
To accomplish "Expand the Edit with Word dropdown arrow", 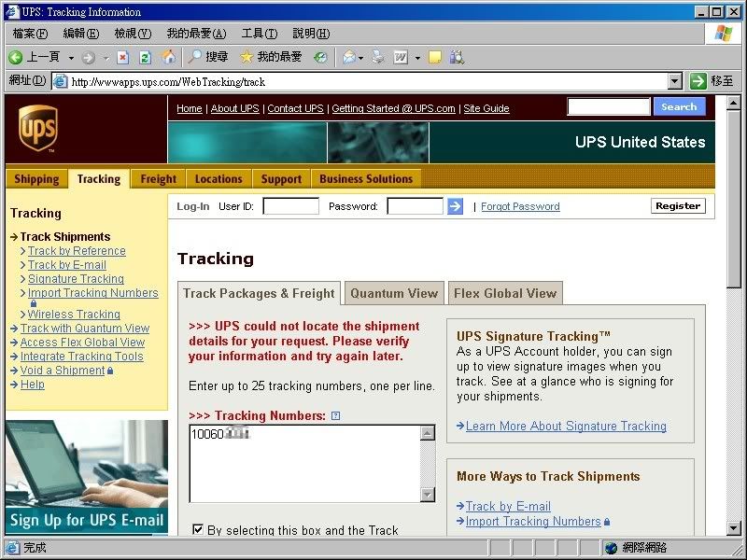I will pos(417,58).
